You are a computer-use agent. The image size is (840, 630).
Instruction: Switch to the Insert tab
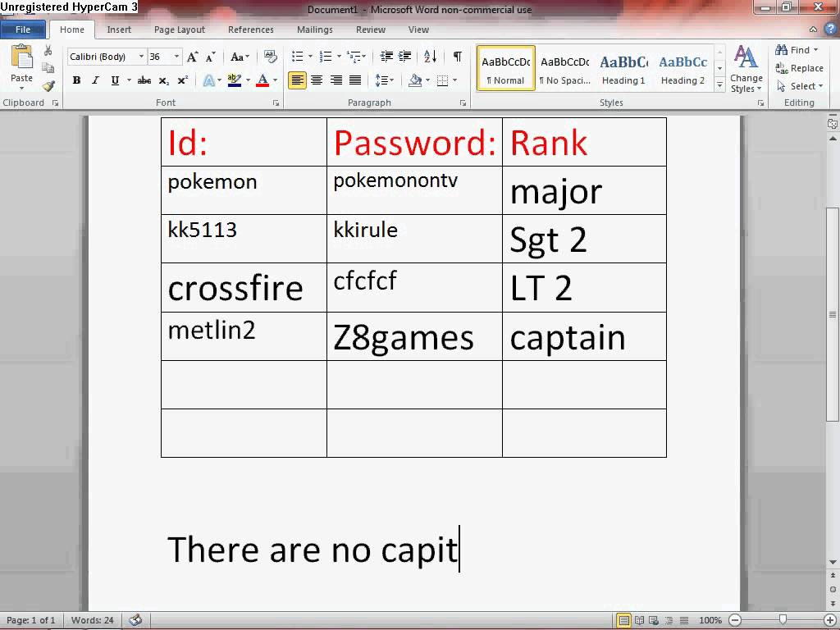(x=119, y=30)
